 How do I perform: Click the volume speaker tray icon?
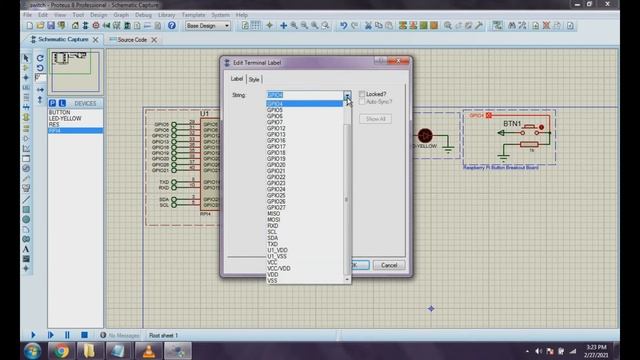(538, 351)
